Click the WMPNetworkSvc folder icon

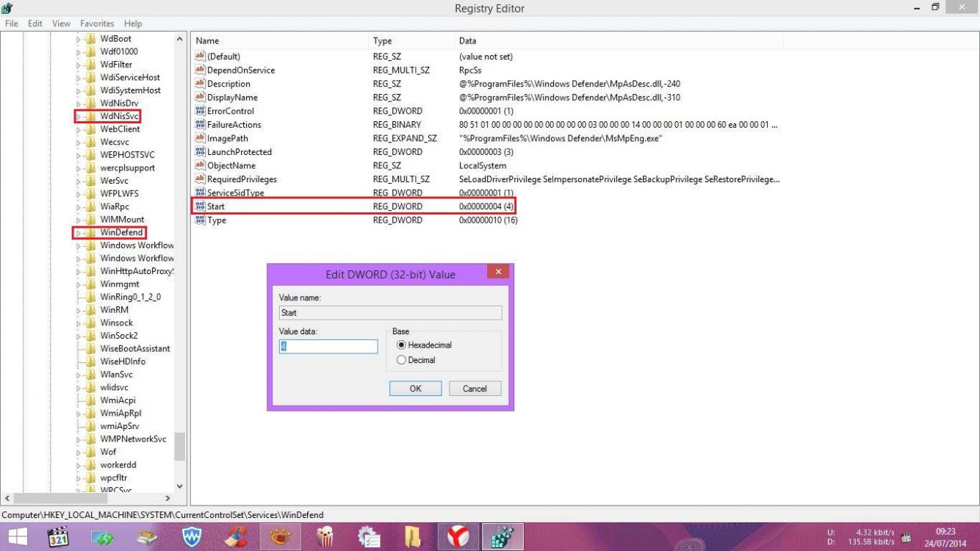[x=91, y=439]
